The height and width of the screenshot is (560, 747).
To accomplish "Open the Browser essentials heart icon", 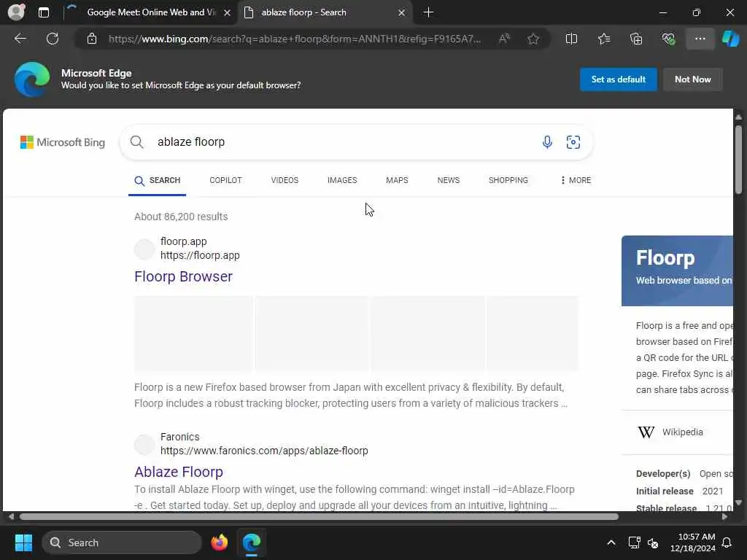I will click(668, 39).
